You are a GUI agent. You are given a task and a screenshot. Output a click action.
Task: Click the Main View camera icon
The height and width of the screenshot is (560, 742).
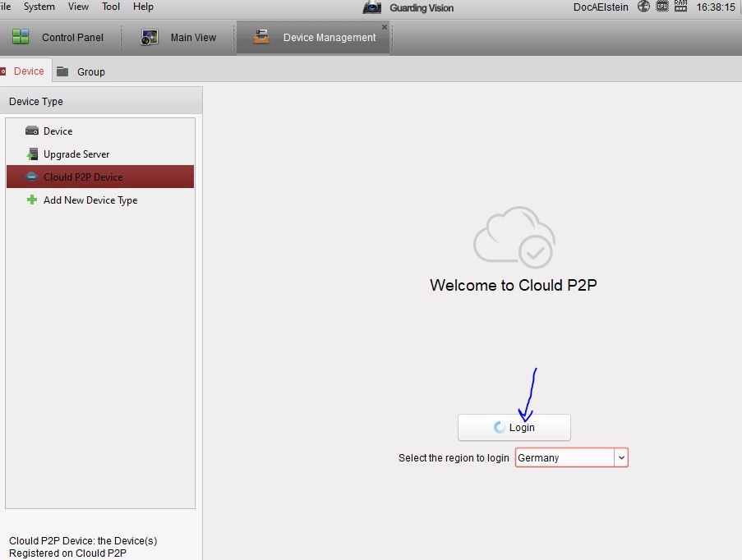pos(150,38)
